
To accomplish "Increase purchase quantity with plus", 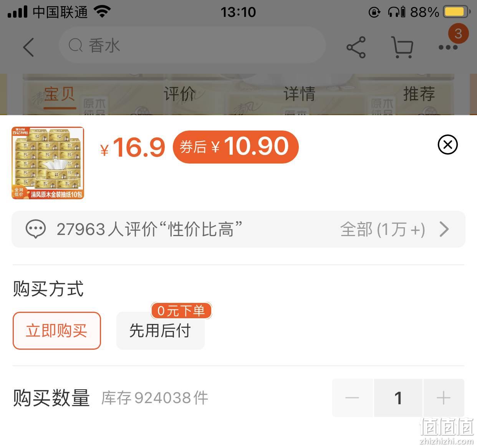I will (x=444, y=398).
